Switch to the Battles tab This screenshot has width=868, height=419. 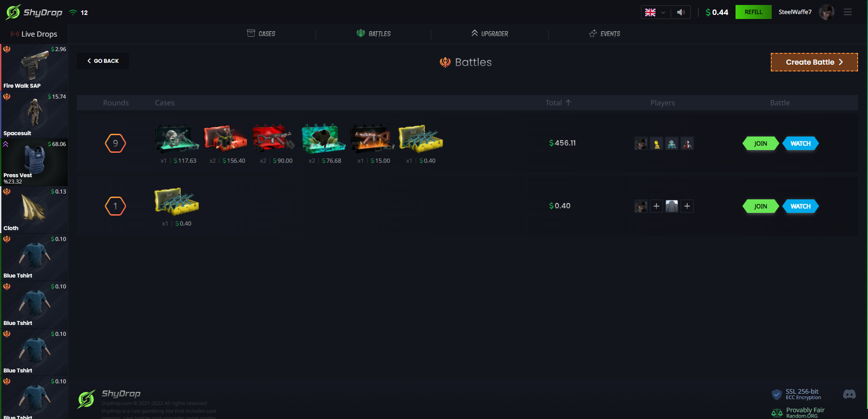pos(373,33)
